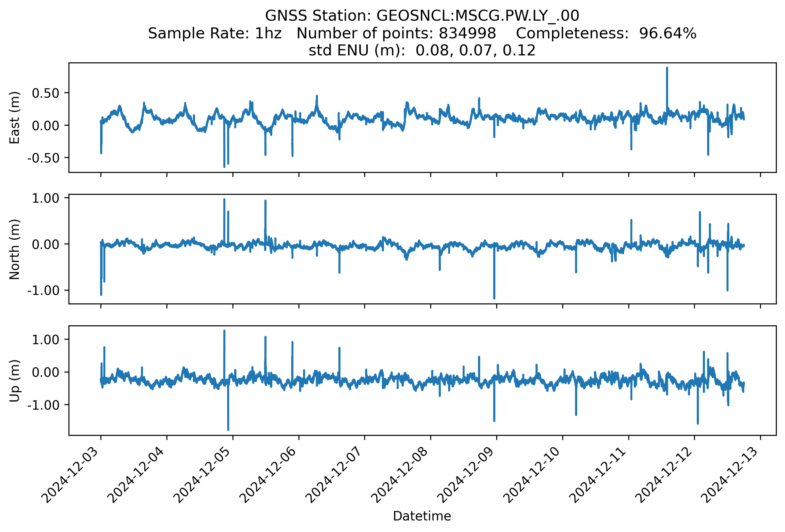785x532 pixels.
Task: Click the East panel '0.50' y-tick label
Action: 46,93
